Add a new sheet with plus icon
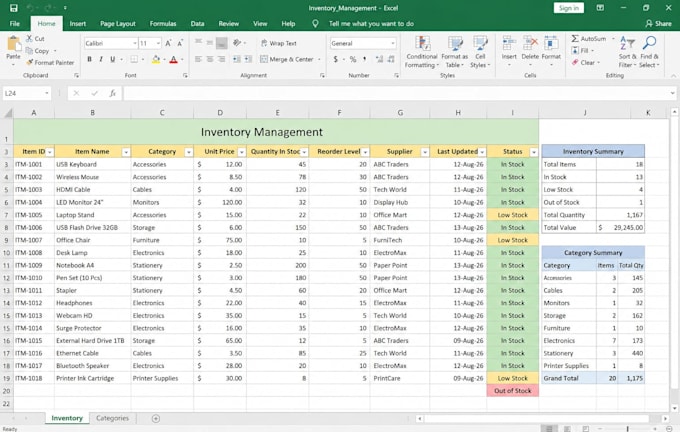The width and height of the screenshot is (680, 432). pyautogui.click(x=156, y=419)
